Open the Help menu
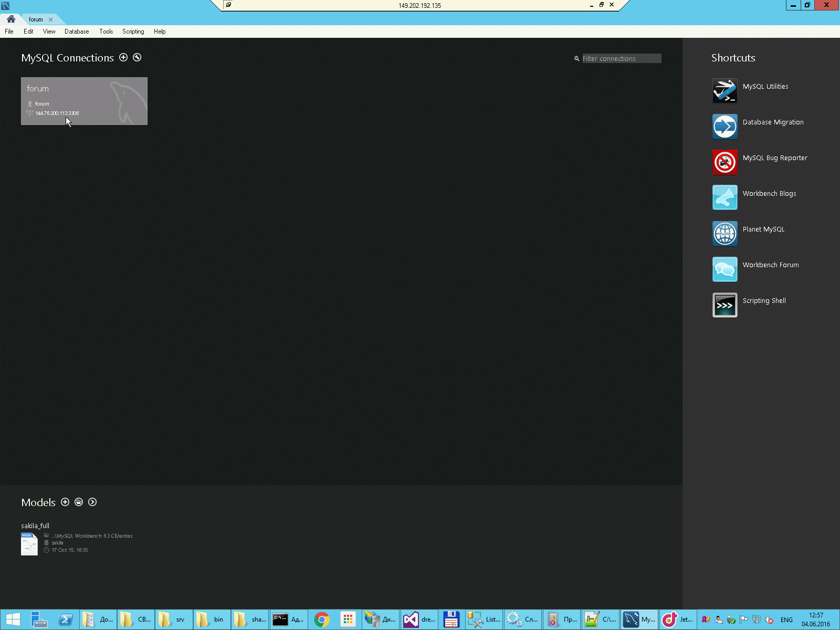The height and width of the screenshot is (630, 840). coord(160,31)
